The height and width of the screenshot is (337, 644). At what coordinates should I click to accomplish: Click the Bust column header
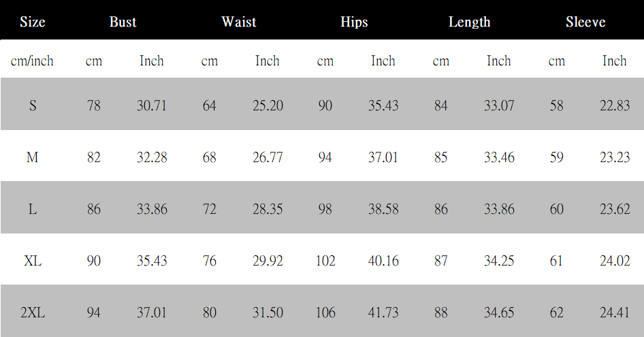point(123,22)
